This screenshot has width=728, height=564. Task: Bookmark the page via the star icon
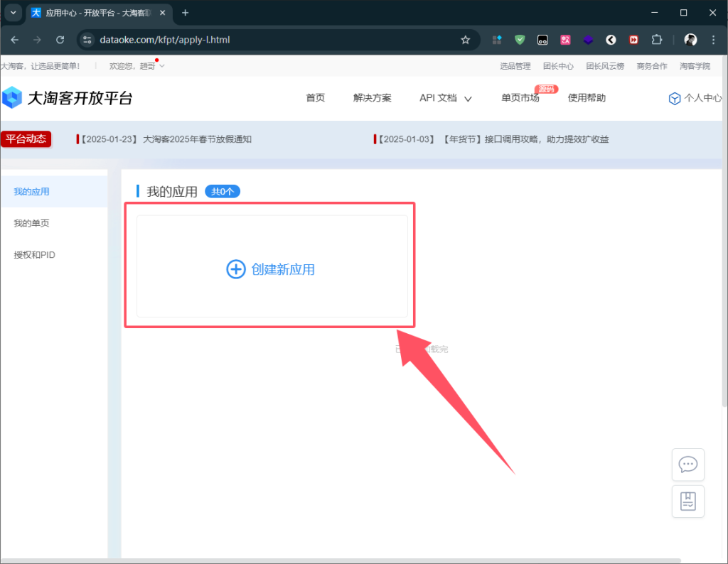click(x=466, y=40)
